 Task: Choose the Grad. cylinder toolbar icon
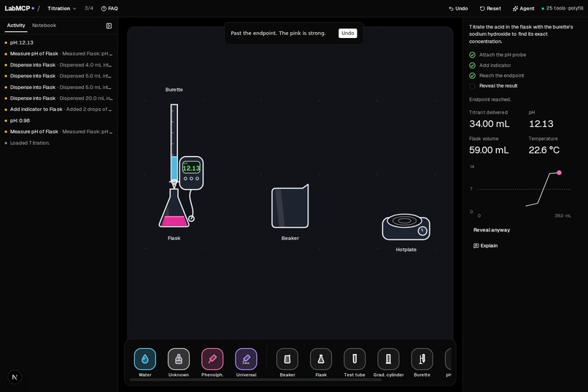coord(389,359)
